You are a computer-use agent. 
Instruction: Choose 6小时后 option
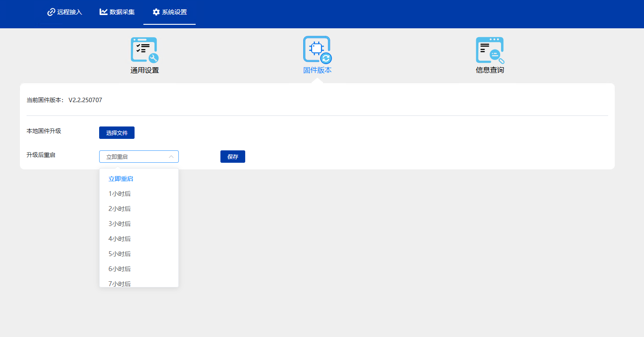(139, 269)
